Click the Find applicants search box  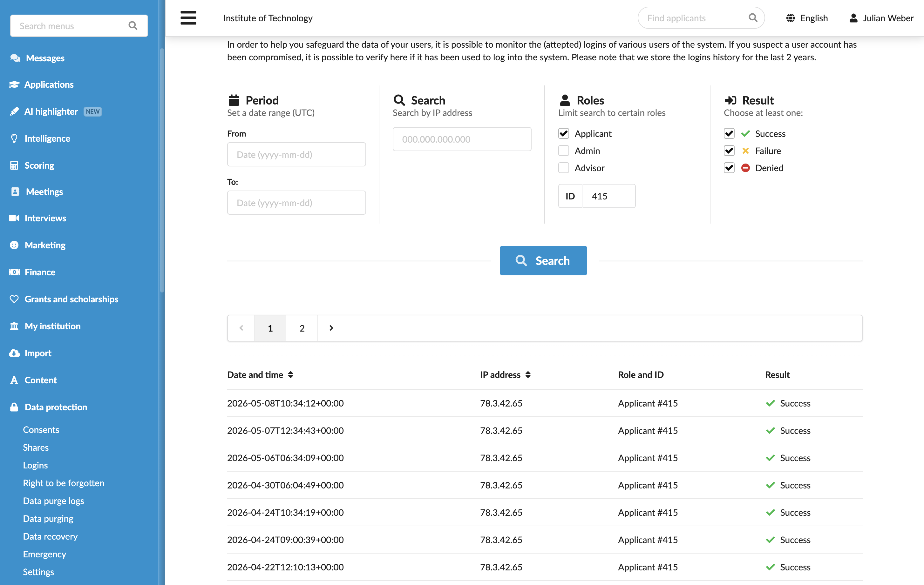[701, 18]
